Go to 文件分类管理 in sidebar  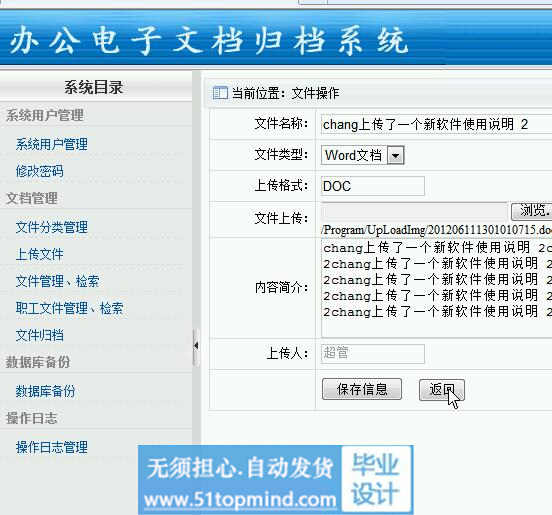(52, 227)
